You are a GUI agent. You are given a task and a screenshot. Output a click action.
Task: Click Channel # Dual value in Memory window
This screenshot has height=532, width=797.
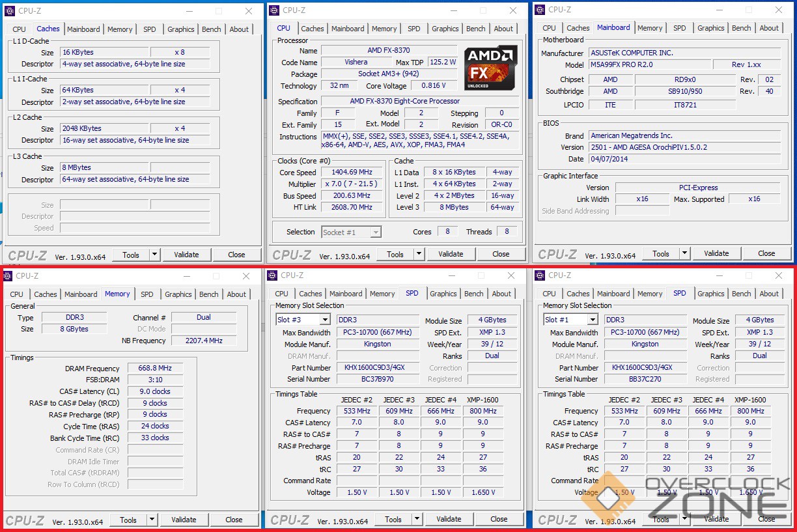click(204, 317)
